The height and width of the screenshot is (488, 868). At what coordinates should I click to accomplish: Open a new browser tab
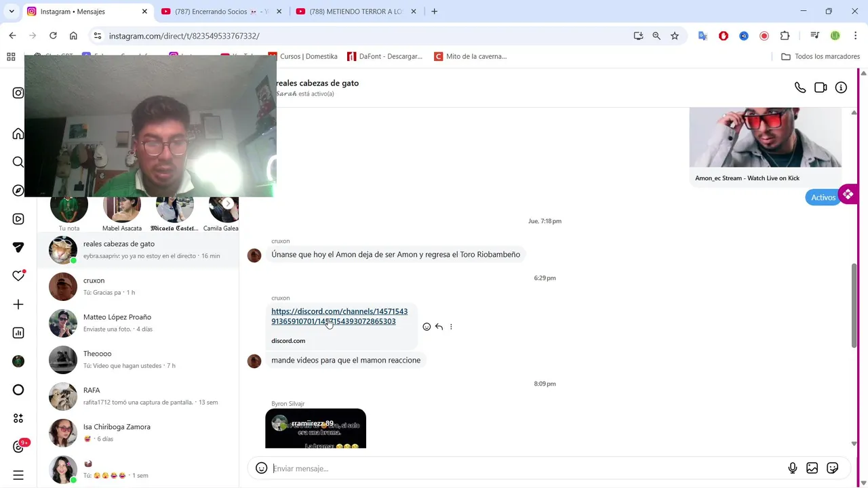click(x=434, y=12)
